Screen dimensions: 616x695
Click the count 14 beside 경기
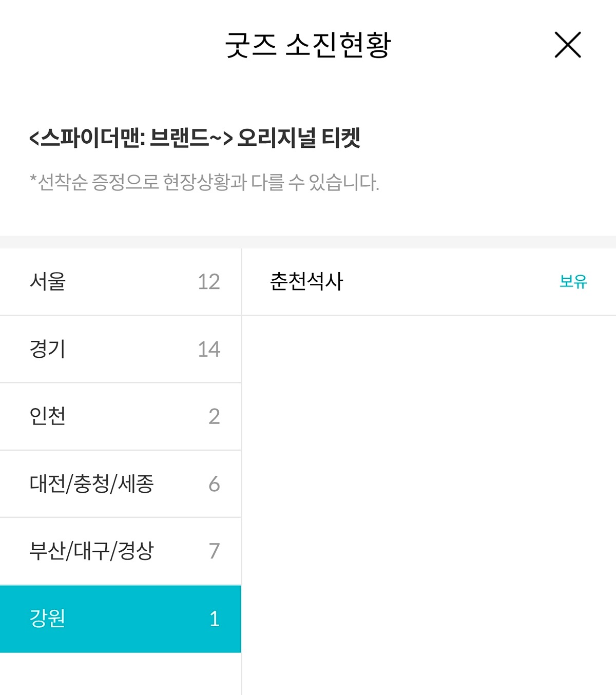point(209,350)
